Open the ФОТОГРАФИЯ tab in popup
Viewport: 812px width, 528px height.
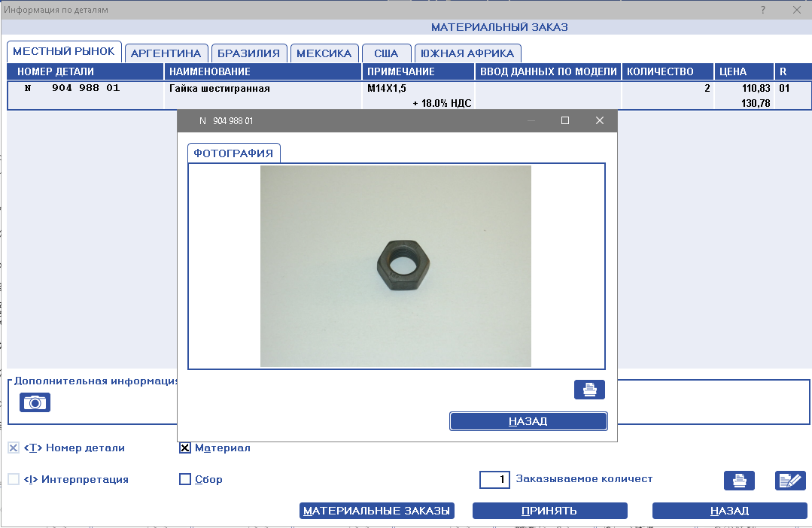(233, 153)
